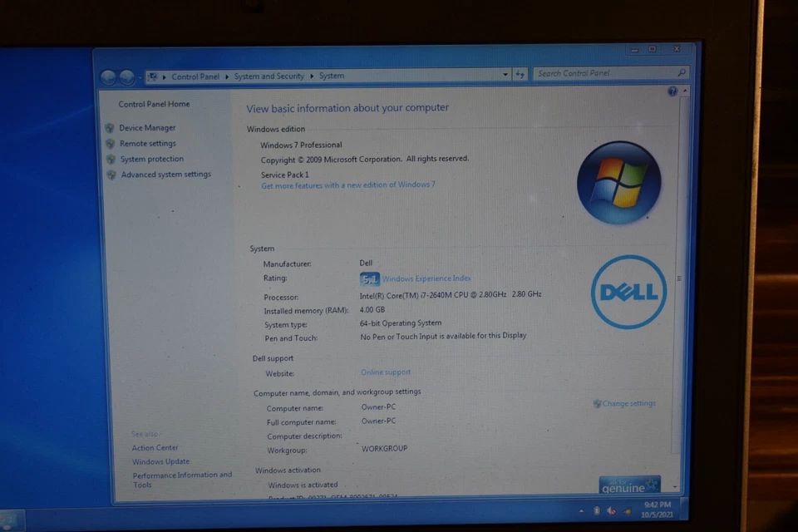This screenshot has height=532, width=798.
Task: Click inside the Search Control Panel box
Action: point(607,74)
